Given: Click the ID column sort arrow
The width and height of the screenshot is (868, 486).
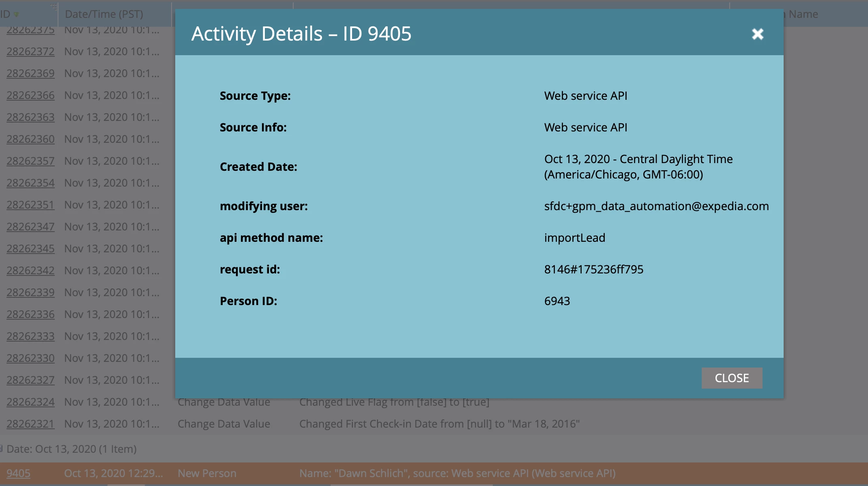Looking at the screenshot, I should tap(16, 15).
